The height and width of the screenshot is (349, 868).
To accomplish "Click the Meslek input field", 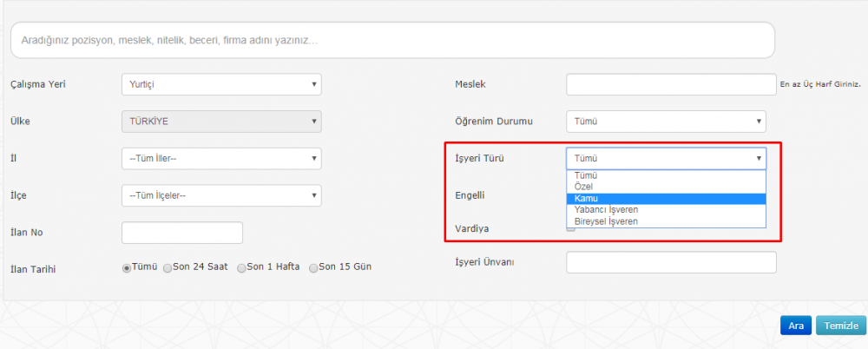I will tap(671, 84).
